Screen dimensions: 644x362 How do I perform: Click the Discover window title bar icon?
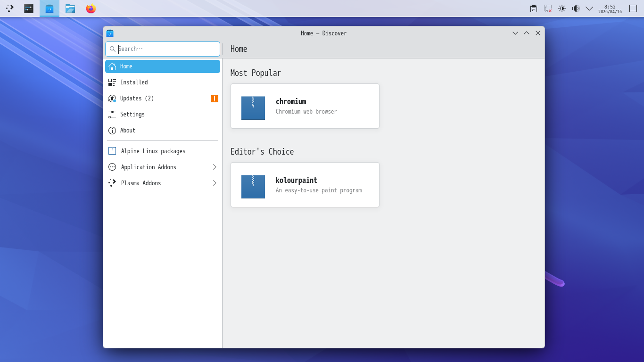pos(110,33)
